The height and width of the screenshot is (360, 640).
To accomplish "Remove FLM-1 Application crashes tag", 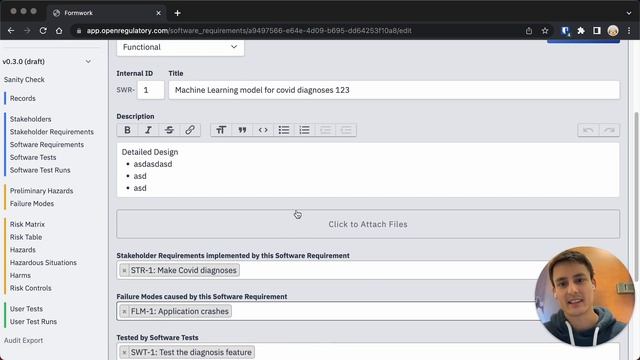I will (124, 311).
